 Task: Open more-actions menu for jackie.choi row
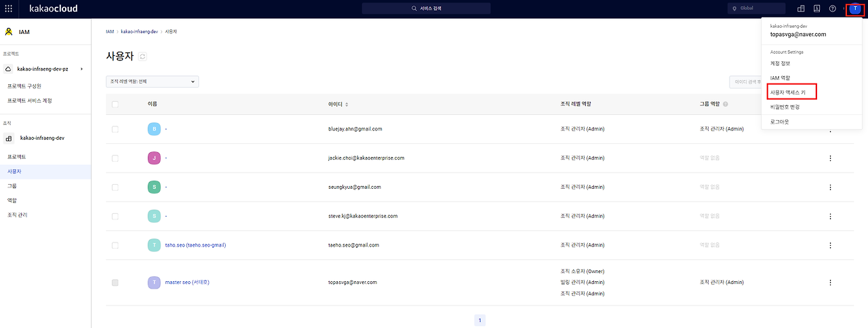pyautogui.click(x=830, y=158)
